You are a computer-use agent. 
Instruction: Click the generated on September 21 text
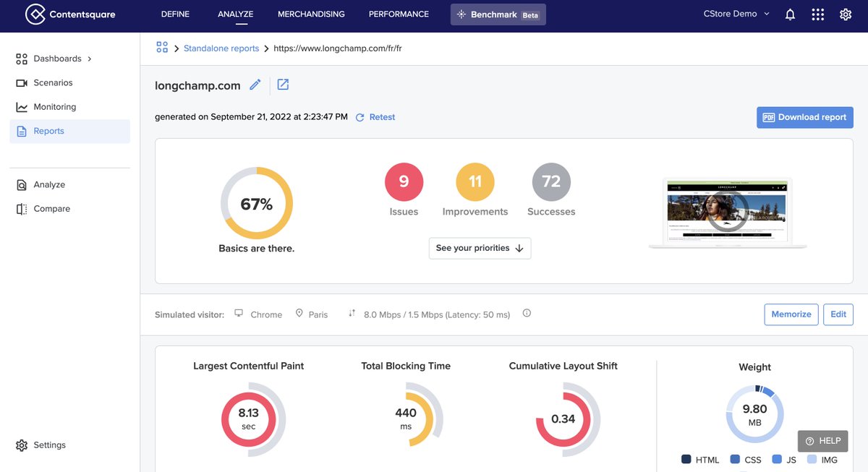[x=251, y=117]
